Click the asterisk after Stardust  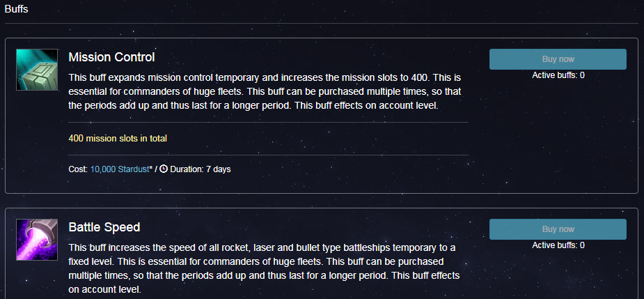(x=151, y=168)
